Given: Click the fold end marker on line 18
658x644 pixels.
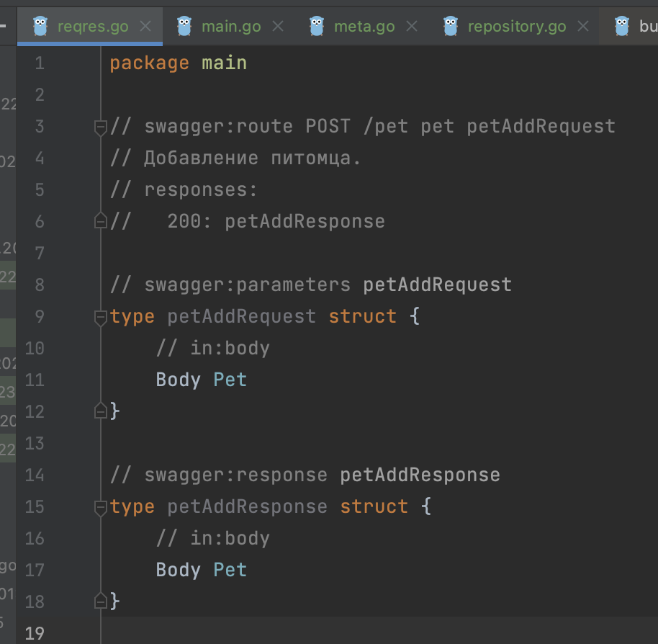Looking at the screenshot, I should [101, 601].
